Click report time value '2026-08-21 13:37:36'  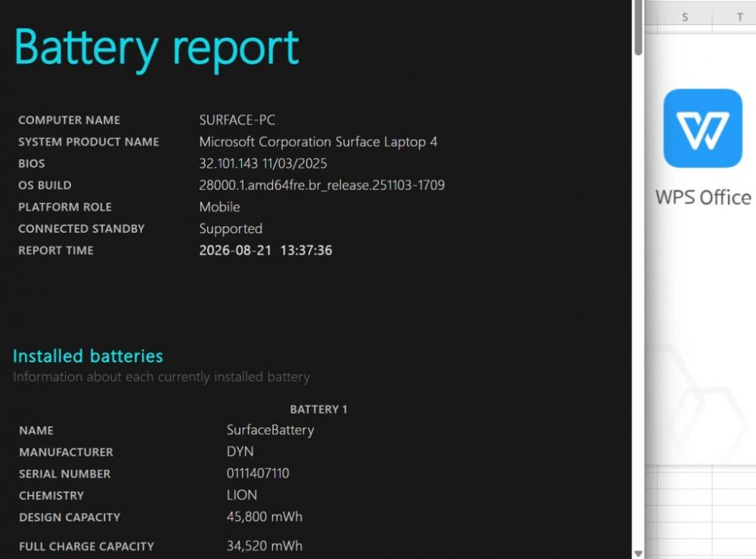265,250
